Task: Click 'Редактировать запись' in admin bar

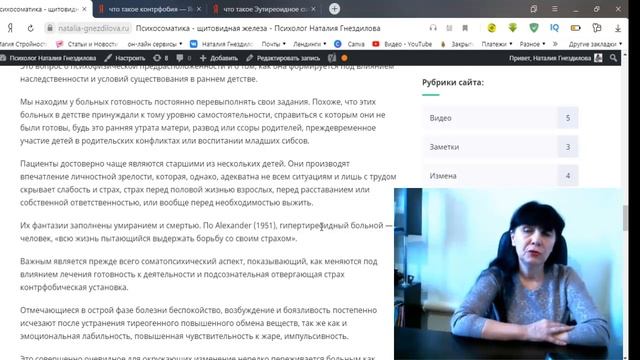Action: (283, 58)
